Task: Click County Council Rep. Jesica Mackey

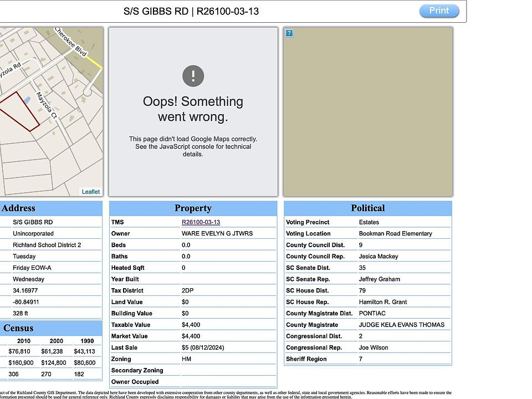Action: click(378, 257)
